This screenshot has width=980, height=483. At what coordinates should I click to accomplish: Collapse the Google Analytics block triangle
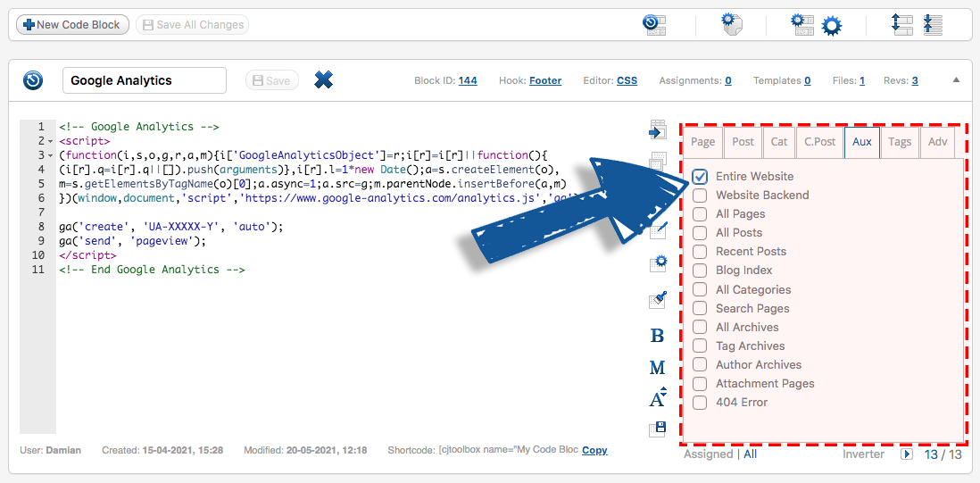(x=956, y=80)
